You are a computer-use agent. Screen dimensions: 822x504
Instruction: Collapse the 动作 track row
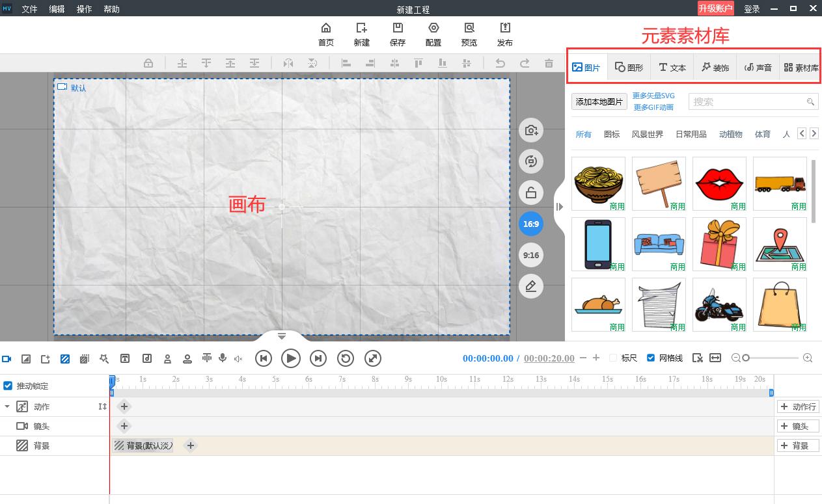point(7,406)
